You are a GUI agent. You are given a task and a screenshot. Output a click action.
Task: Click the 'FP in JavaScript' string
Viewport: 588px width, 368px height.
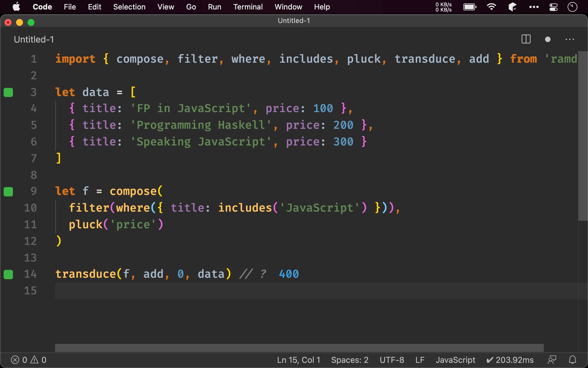[x=191, y=109]
